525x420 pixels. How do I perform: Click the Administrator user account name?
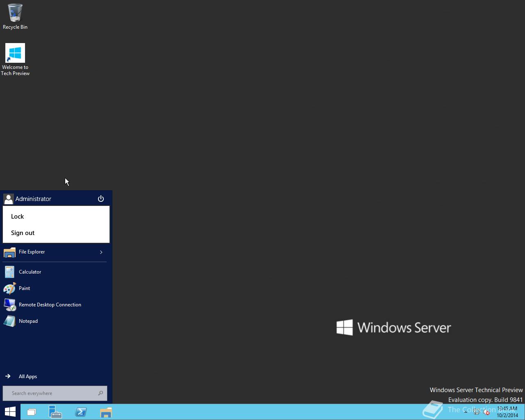[33, 199]
